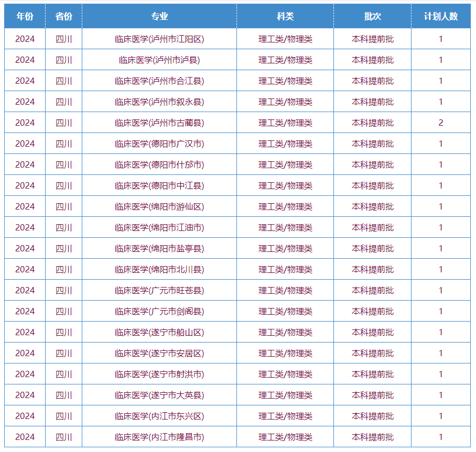476x452 pixels.
Task: Click 理工类/物理类 in the 合江县 row
Action: point(285,81)
